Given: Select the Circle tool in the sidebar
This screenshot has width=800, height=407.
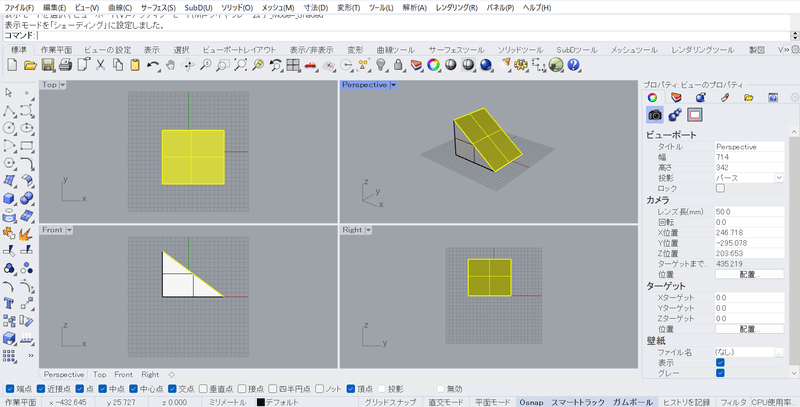Looking at the screenshot, I should click(9, 128).
